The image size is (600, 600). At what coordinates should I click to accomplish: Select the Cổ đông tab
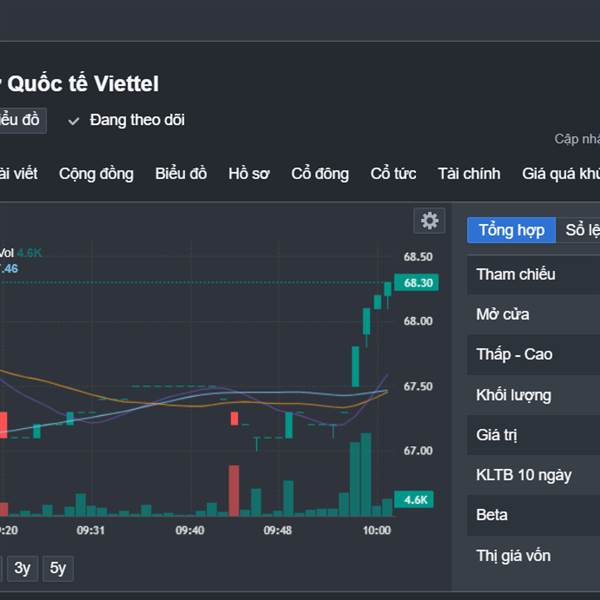tap(320, 174)
